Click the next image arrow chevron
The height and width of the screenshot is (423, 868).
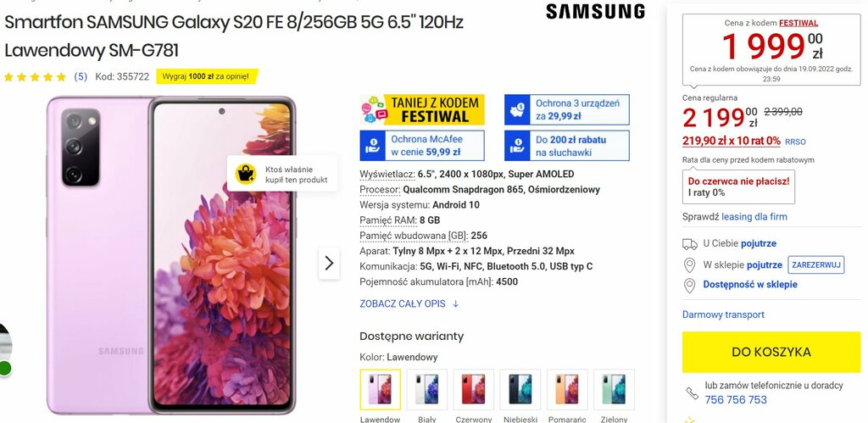click(x=329, y=263)
